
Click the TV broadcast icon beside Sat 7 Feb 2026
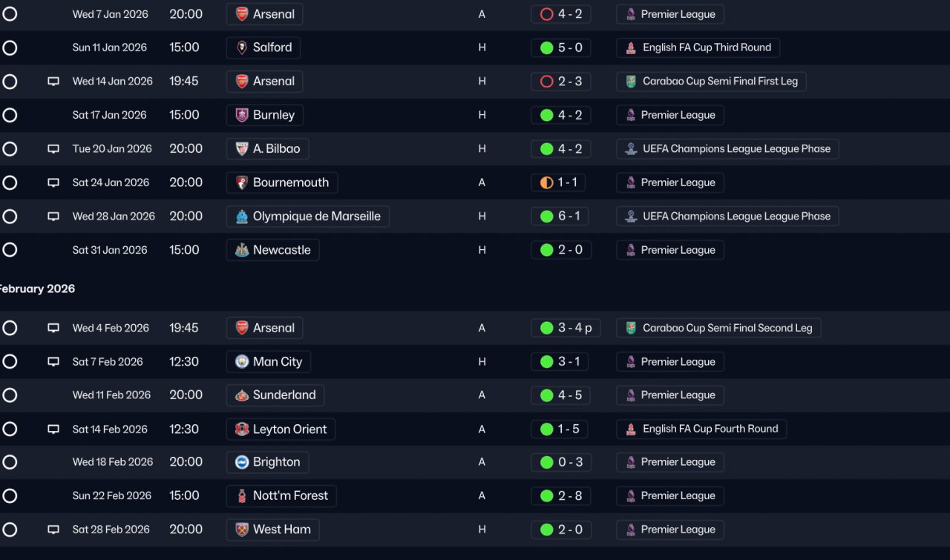tap(53, 362)
